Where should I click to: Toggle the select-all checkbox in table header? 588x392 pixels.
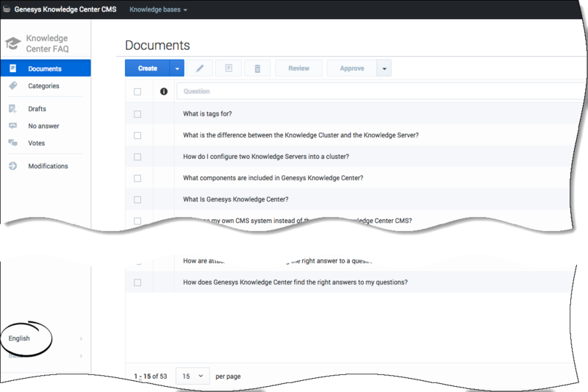[137, 91]
